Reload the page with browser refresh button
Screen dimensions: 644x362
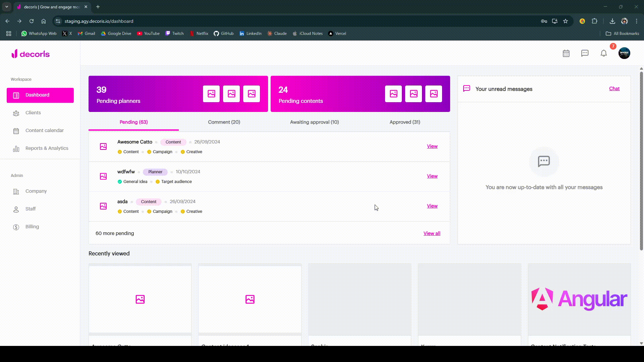[x=32, y=21]
